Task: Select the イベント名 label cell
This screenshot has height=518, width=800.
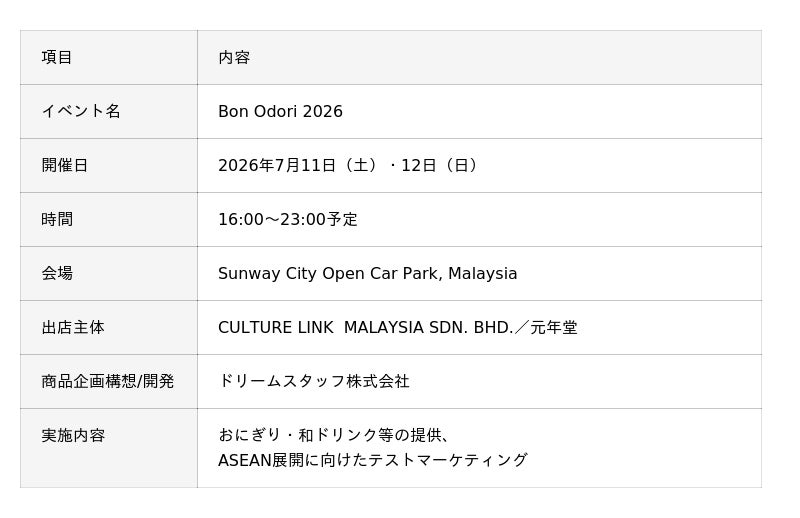Action: point(109,111)
